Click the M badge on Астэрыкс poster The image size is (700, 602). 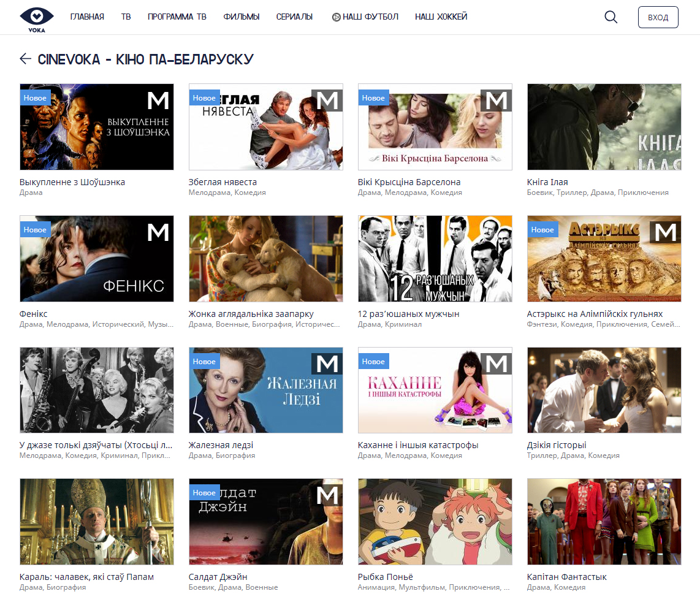pyautogui.click(x=665, y=232)
